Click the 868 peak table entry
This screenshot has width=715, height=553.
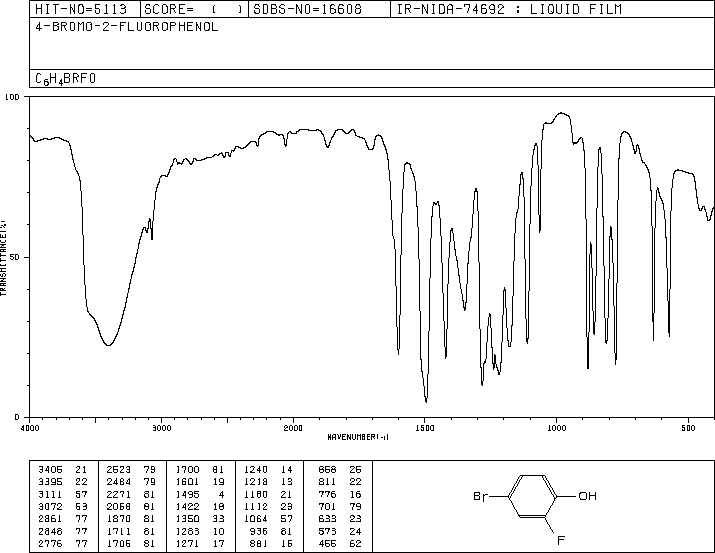pyautogui.click(x=327, y=470)
